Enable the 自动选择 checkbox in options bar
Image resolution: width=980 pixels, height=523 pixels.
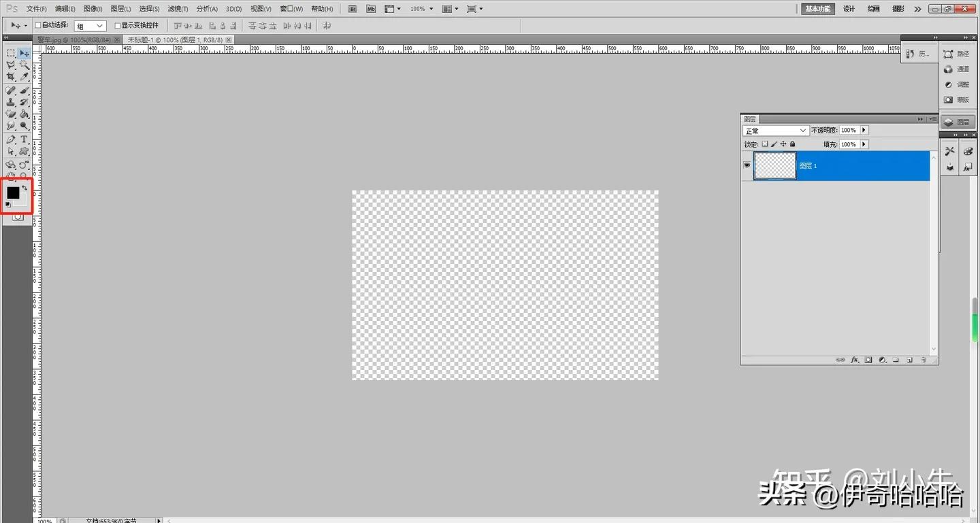tap(38, 25)
